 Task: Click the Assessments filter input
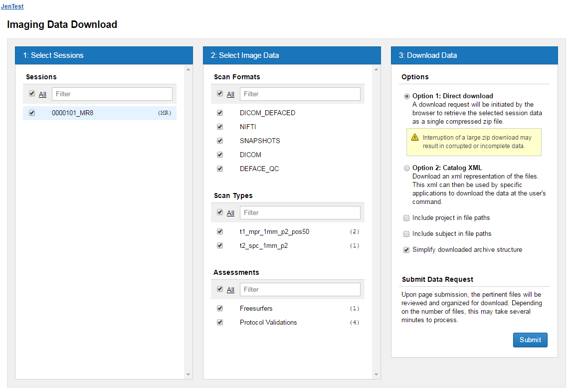pos(300,289)
